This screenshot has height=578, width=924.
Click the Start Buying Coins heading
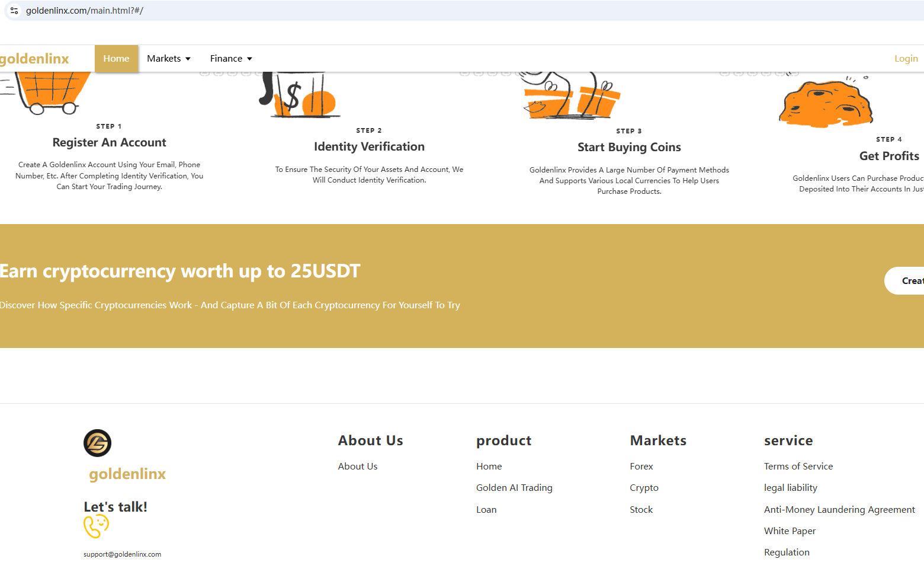pos(629,147)
